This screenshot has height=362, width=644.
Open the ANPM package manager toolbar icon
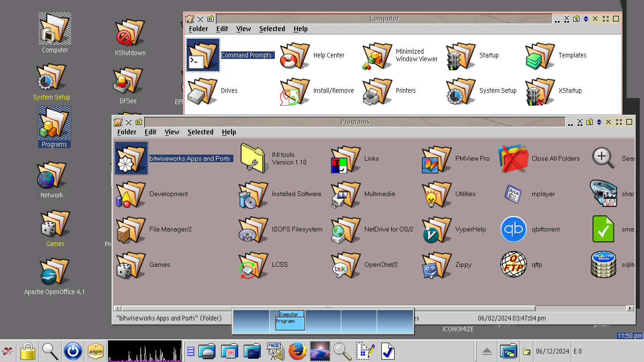[x=96, y=351]
